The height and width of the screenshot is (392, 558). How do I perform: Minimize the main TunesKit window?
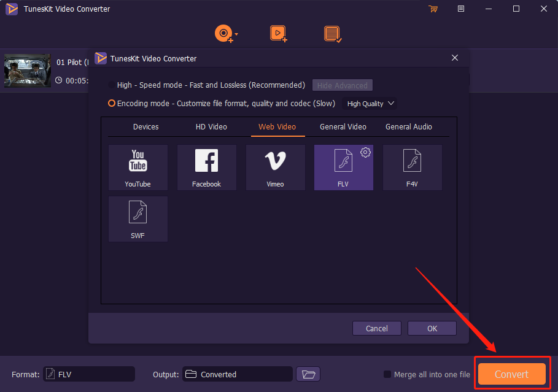pyautogui.click(x=489, y=9)
